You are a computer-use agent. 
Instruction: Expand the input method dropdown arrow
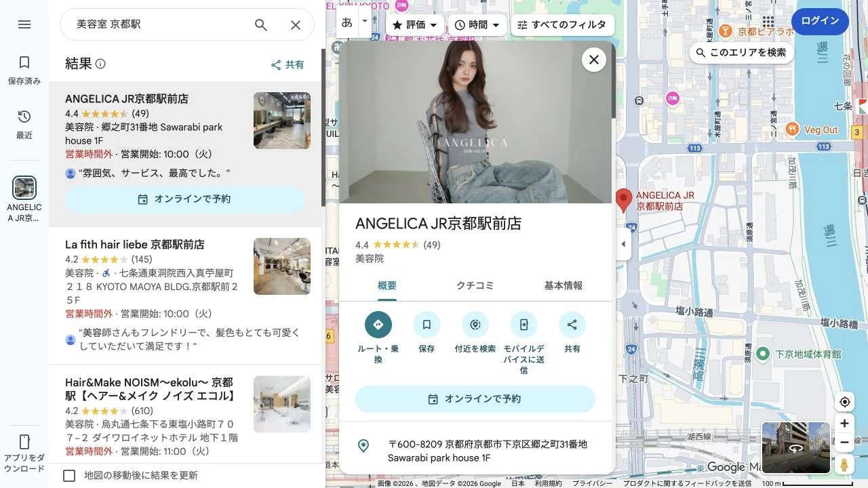tap(365, 21)
